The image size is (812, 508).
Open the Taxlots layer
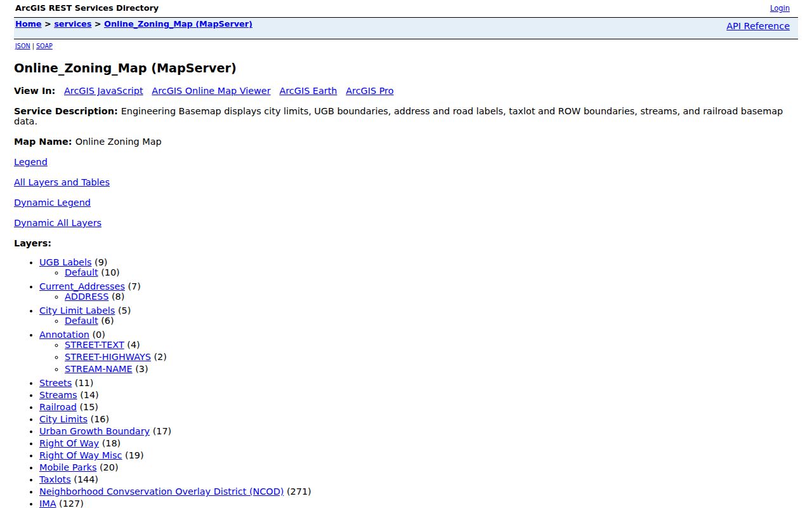point(55,479)
